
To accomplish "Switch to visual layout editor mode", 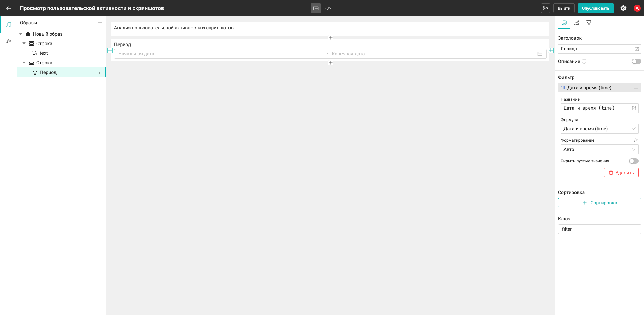I will (316, 8).
